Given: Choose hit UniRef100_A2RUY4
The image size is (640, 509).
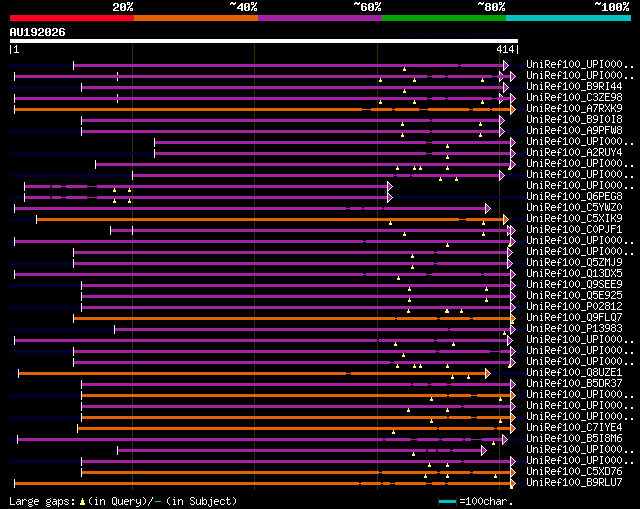Looking at the screenshot, I should (x=574, y=153).
